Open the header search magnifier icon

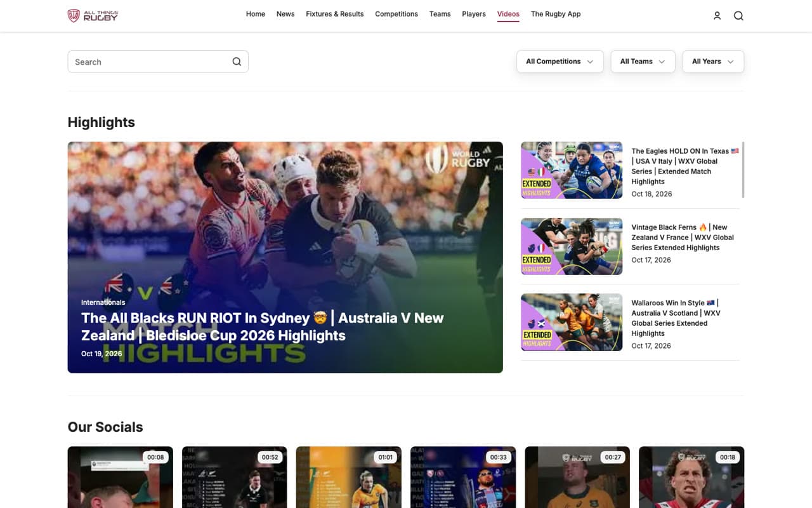coord(738,16)
